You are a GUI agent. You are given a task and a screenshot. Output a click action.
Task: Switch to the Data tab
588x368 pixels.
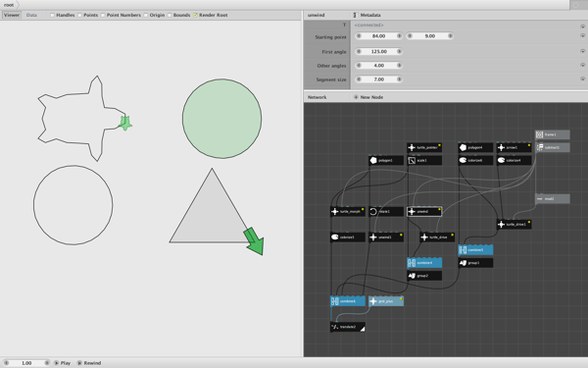[31, 15]
